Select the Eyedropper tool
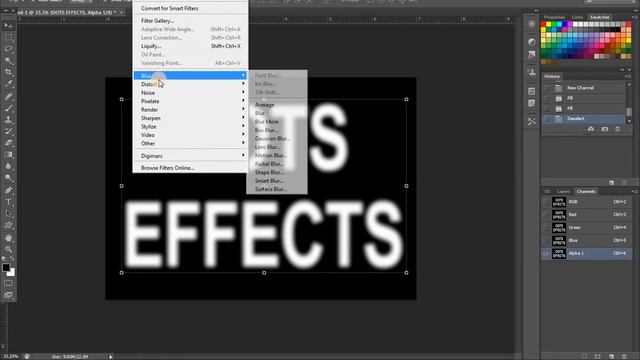 (8, 84)
